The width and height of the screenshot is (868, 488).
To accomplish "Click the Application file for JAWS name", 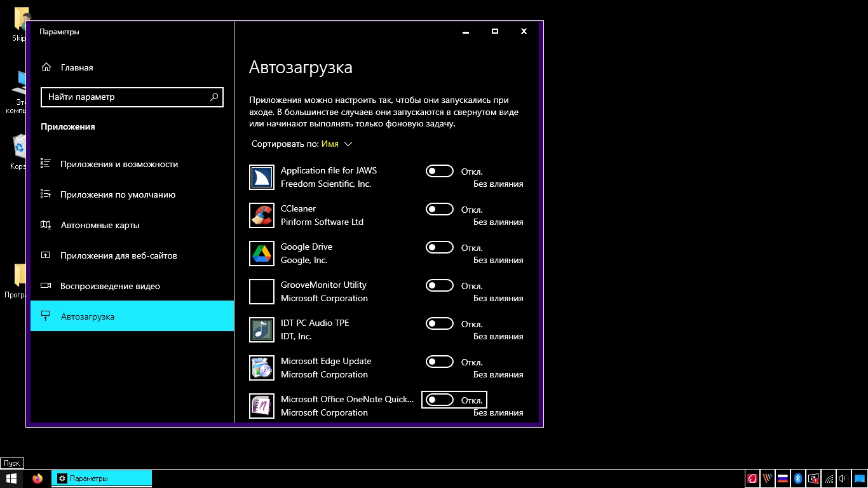I will click(329, 170).
